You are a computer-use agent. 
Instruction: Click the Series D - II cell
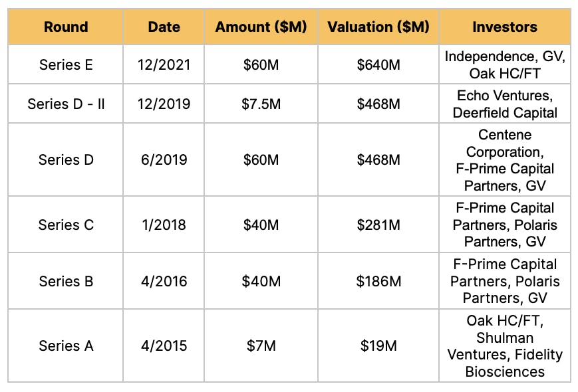pos(66,104)
